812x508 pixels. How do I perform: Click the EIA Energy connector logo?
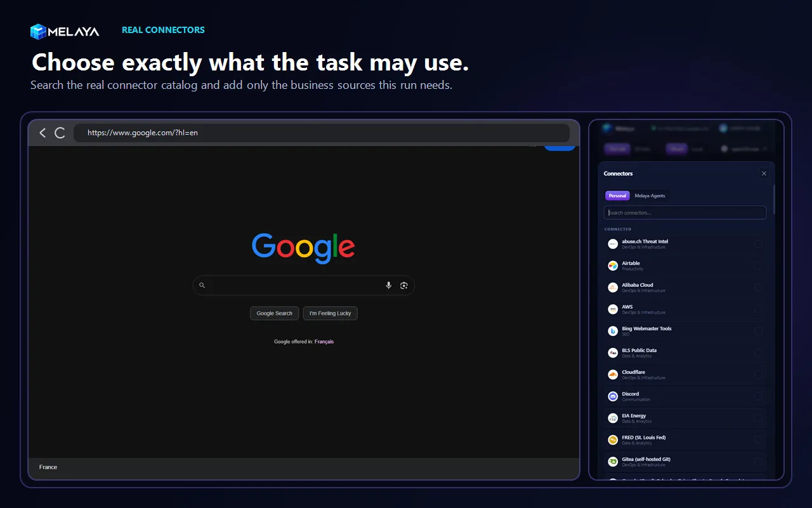613,418
